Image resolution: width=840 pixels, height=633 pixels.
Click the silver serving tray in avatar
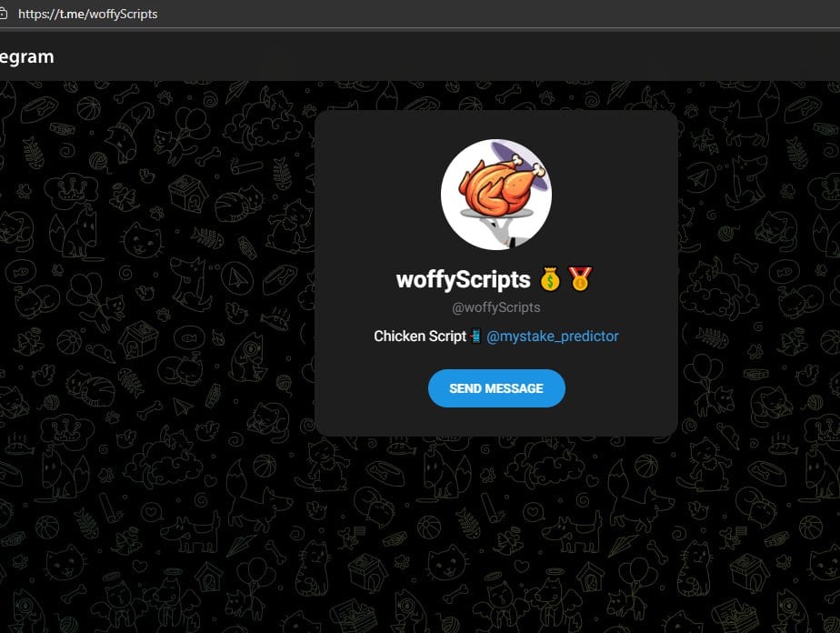point(497,214)
